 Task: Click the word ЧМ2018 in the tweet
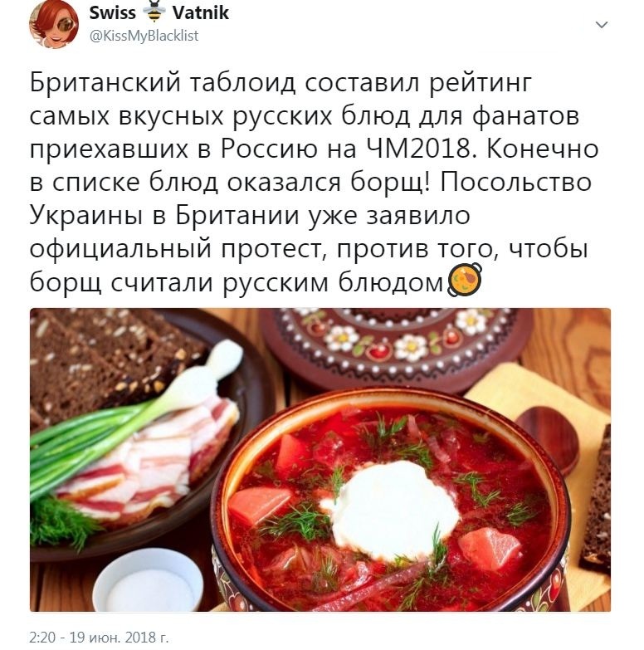[420, 149]
